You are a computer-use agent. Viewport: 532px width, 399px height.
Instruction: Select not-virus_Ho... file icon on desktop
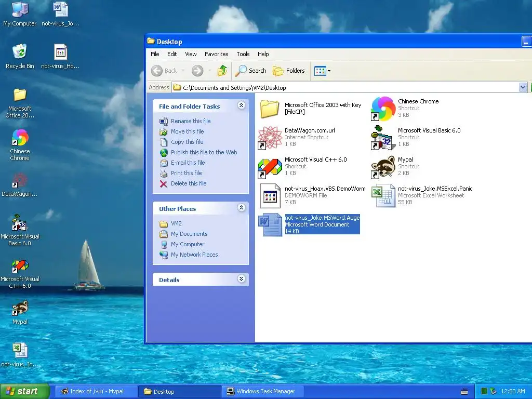[60, 56]
